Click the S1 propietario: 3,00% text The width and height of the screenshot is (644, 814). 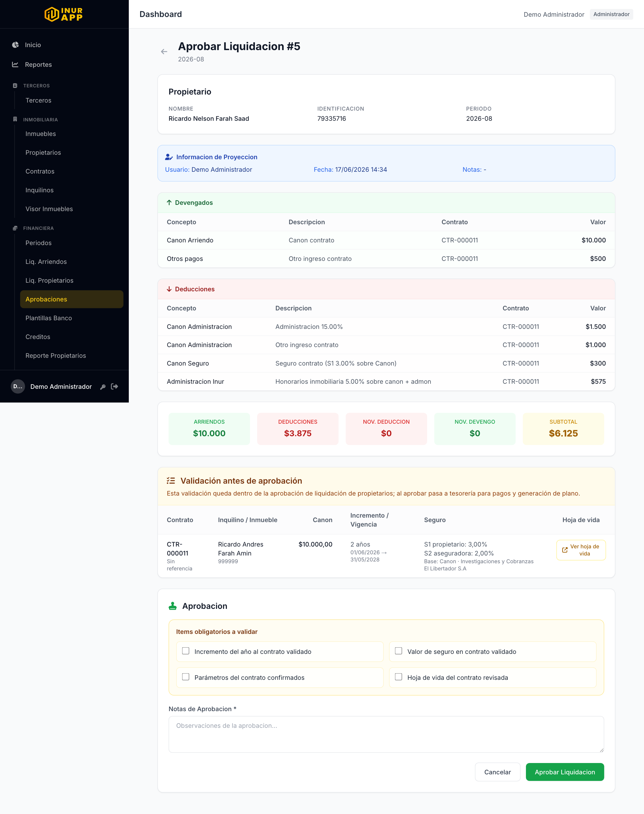(456, 544)
